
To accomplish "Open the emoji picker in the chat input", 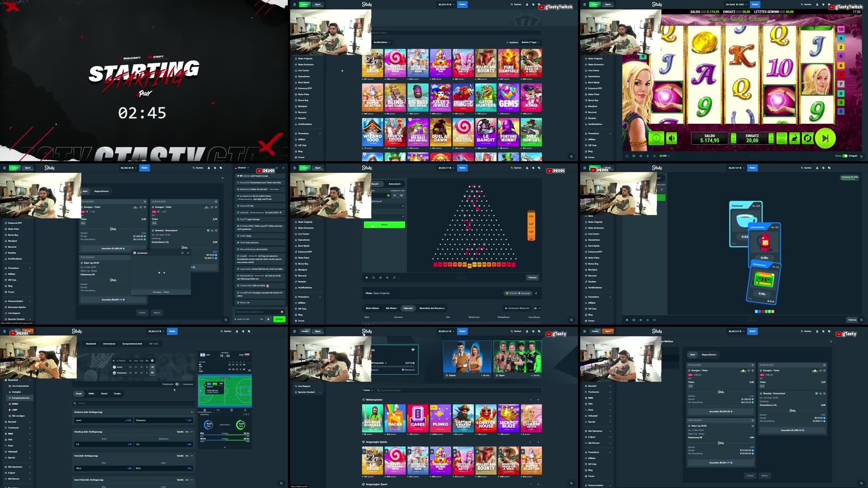I will tap(281, 312).
